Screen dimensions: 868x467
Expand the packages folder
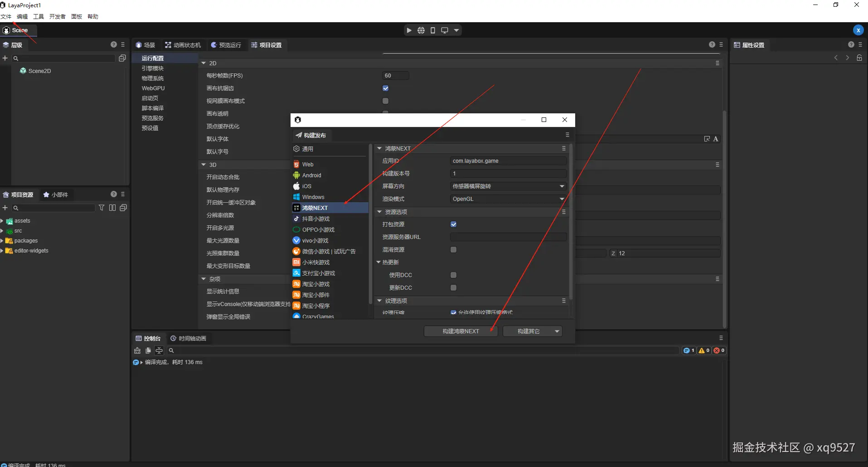2,241
